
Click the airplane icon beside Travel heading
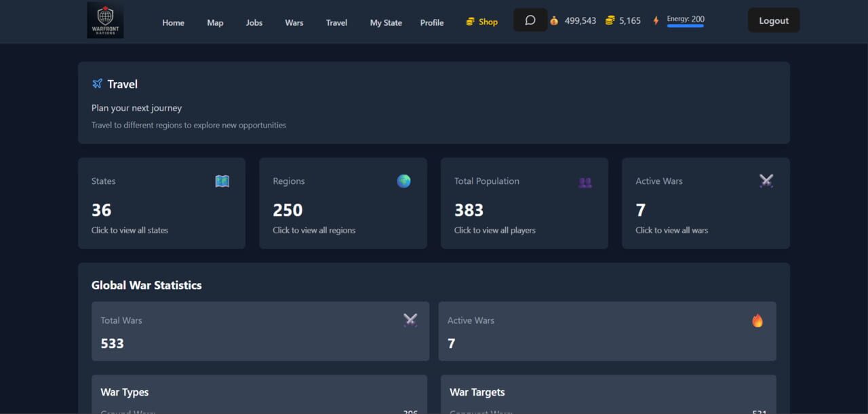(x=97, y=83)
